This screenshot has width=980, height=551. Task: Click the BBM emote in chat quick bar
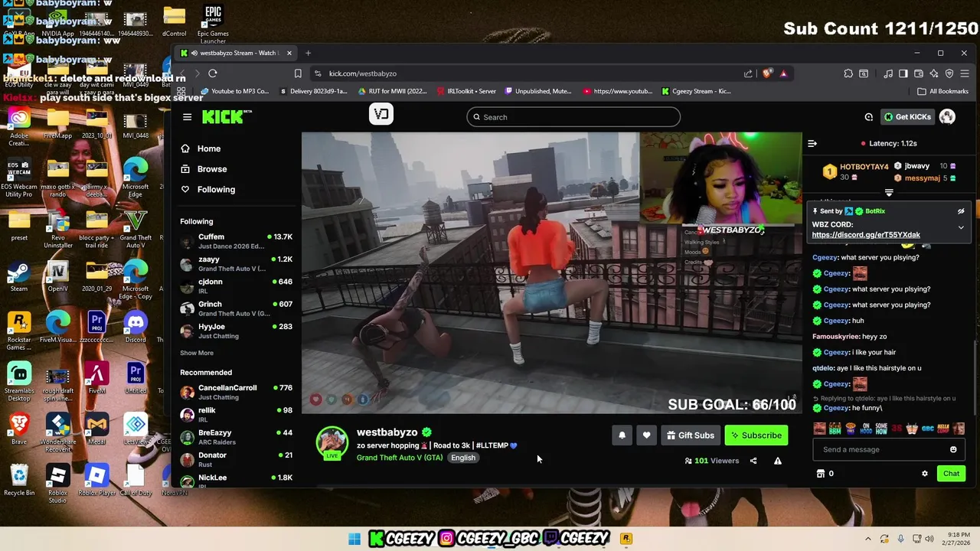[x=835, y=429]
